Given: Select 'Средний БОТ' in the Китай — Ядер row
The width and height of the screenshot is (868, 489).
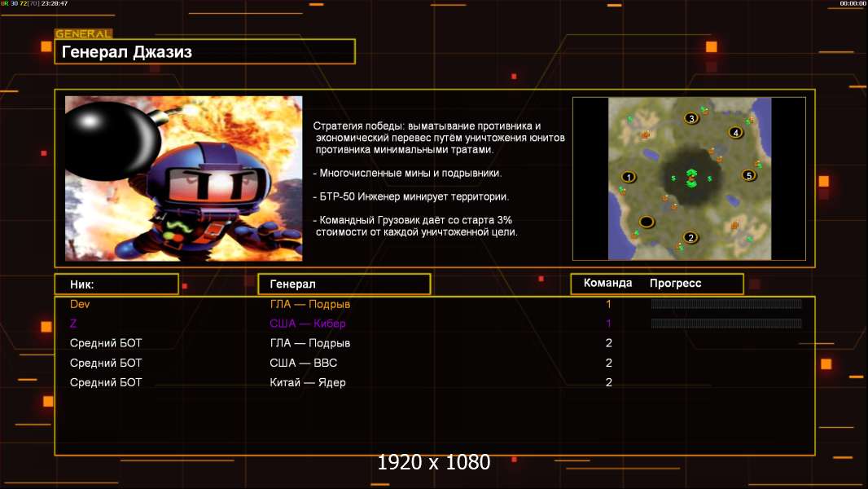Looking at the screenshot, I should coord(106,383).
